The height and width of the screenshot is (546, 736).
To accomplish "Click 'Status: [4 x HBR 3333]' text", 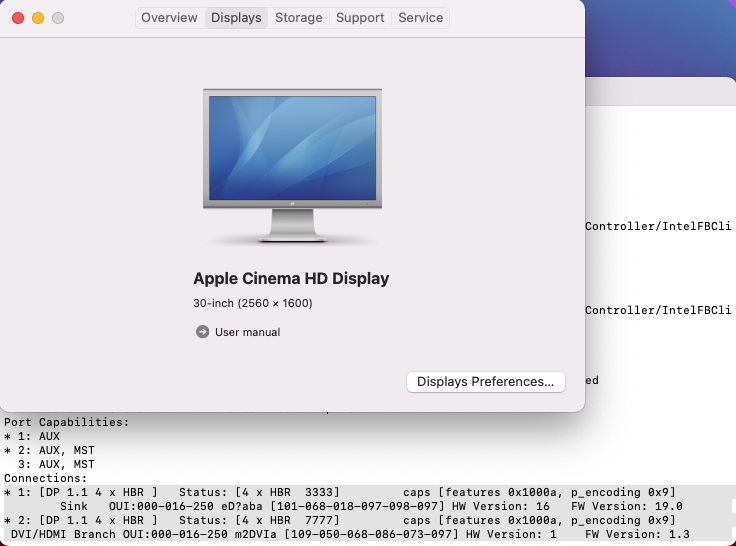I will click(x=259, y=492).
